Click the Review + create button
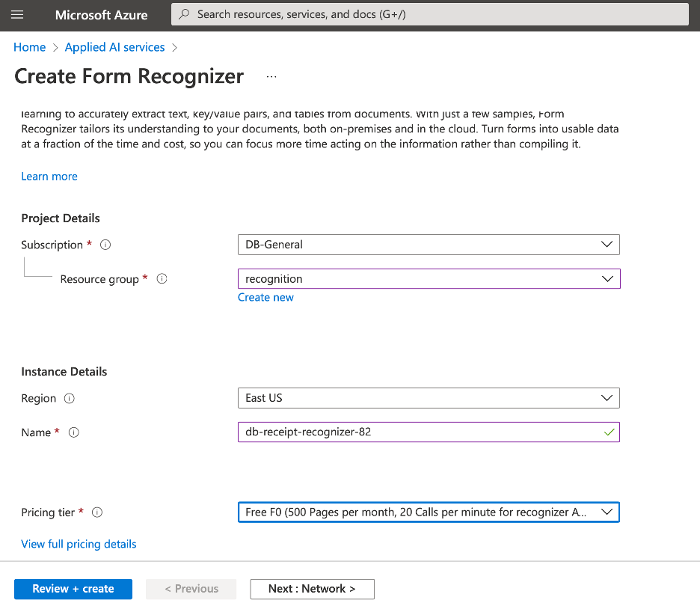700x609 pixels. (x=73, y=589)
